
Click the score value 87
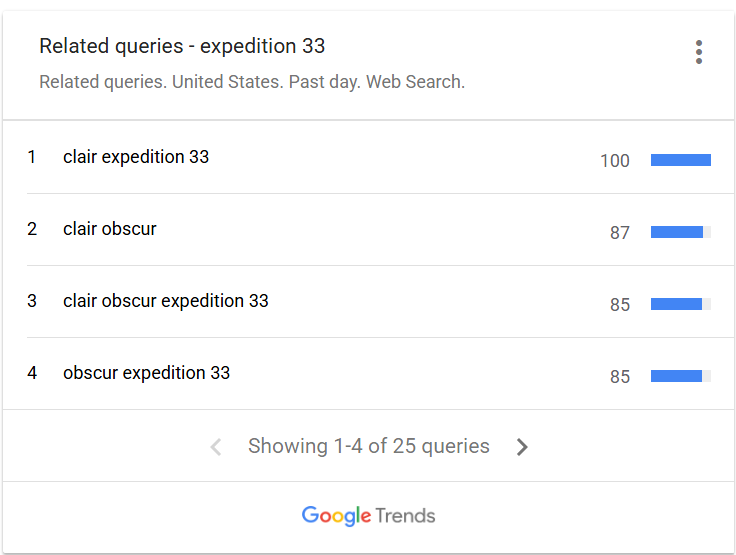620,233
